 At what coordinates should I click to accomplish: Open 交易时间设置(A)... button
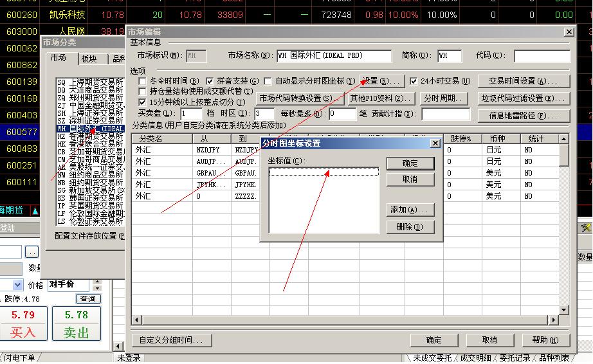coord(524,81)
